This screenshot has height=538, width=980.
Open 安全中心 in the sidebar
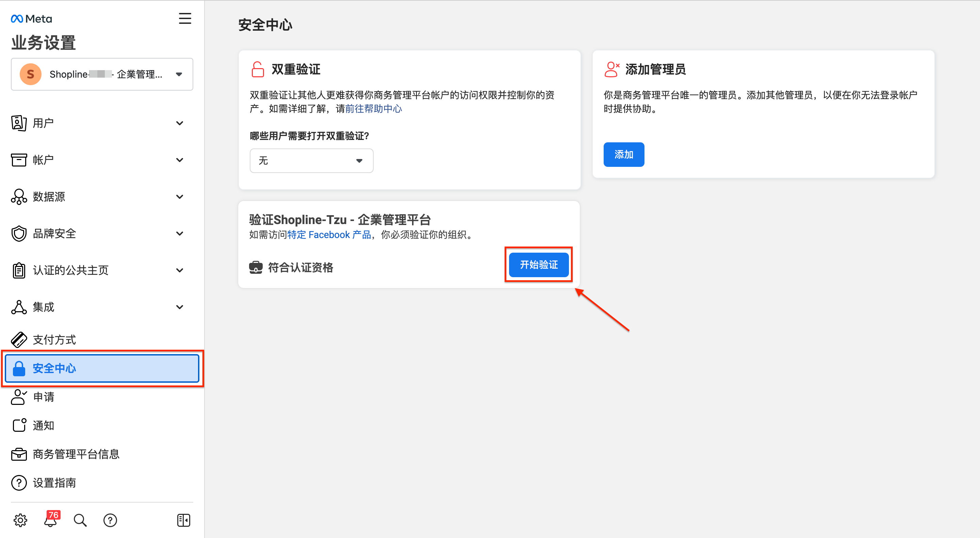(x=102, y=368)
